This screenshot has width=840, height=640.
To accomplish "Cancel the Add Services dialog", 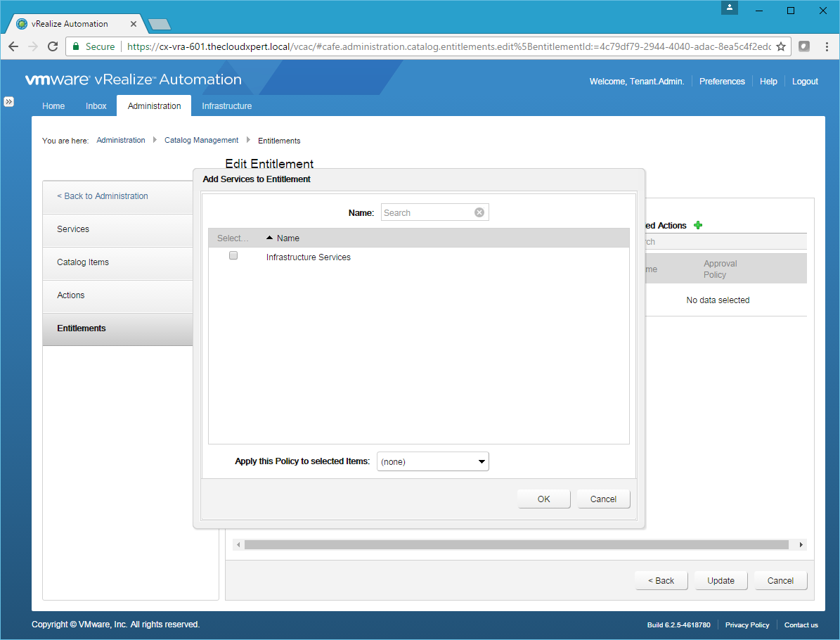I will click(603, 499).
